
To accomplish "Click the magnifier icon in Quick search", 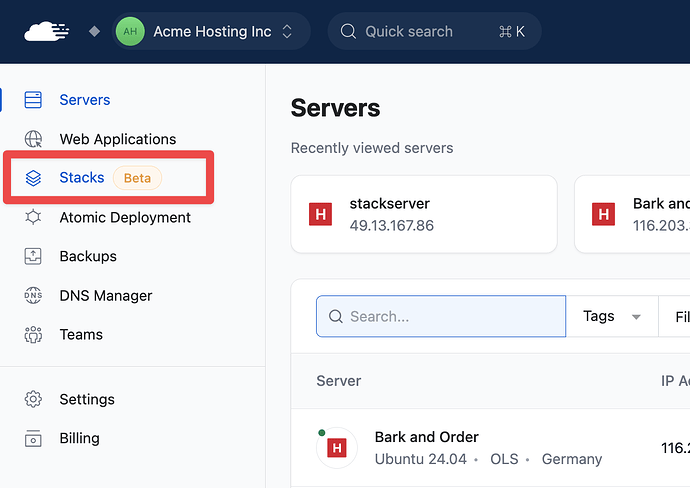I will click(348, 31).
